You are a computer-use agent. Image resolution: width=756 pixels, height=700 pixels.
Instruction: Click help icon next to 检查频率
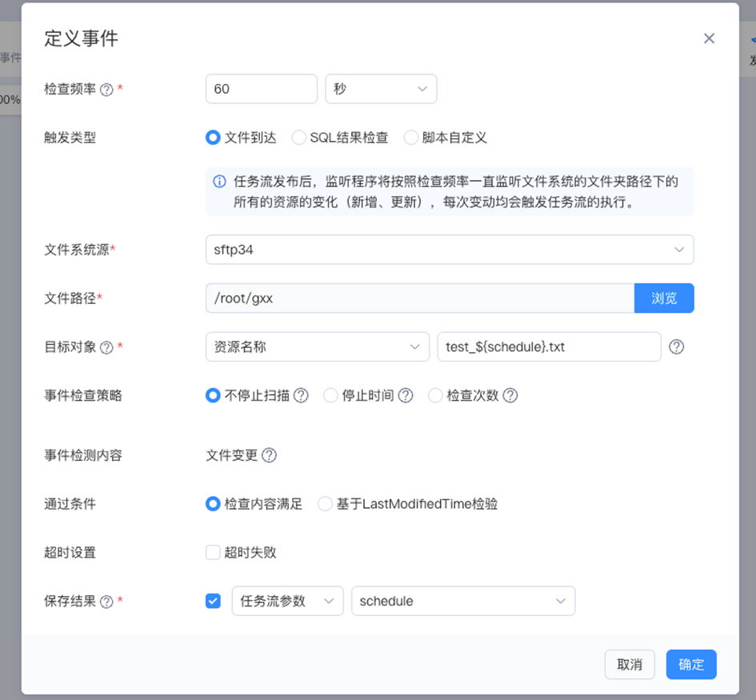pyautogui.click(x=106, y=90)
